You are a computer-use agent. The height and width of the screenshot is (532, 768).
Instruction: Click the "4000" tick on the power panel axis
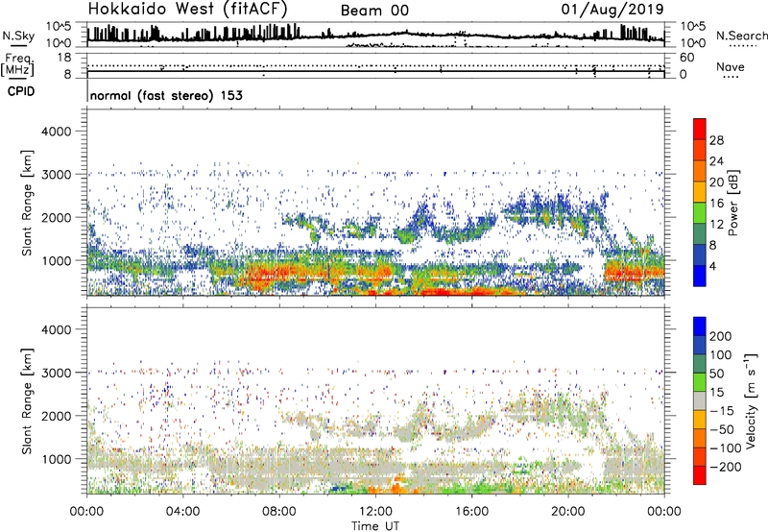56,132
